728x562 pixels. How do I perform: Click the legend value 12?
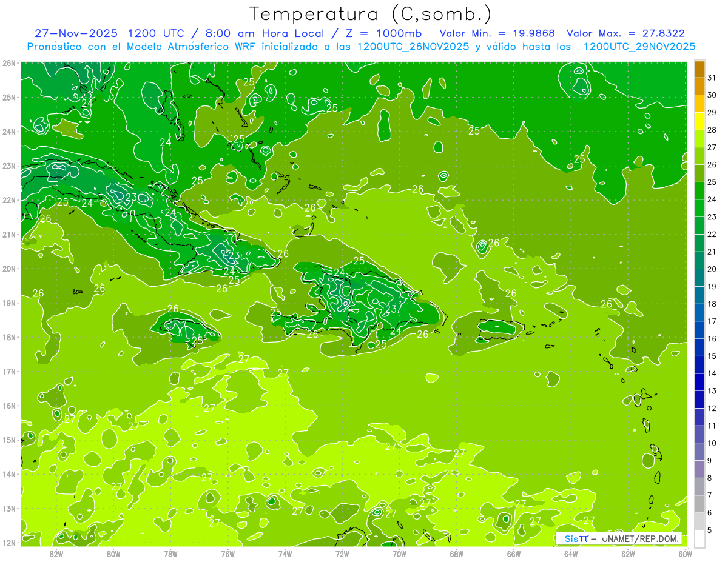(712, 408)
